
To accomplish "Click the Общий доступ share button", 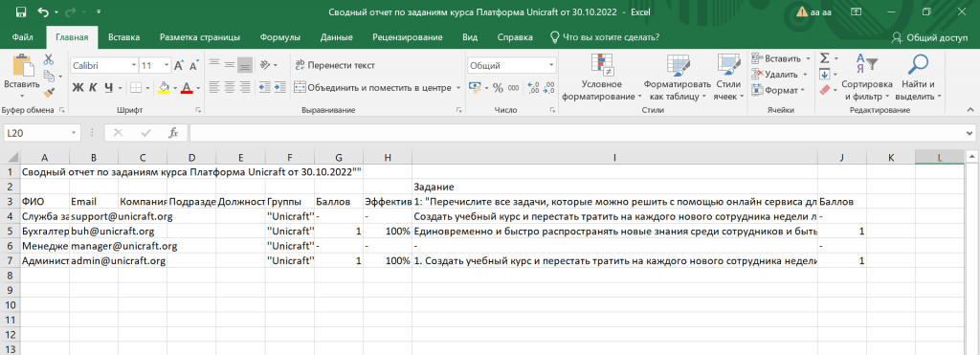I will pos(930,37).
